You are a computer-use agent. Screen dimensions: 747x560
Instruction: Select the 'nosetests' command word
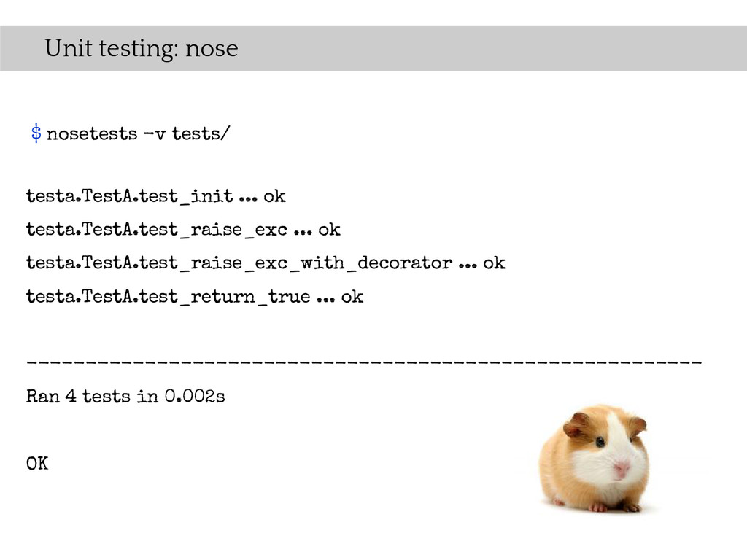[x=92, y=134]
